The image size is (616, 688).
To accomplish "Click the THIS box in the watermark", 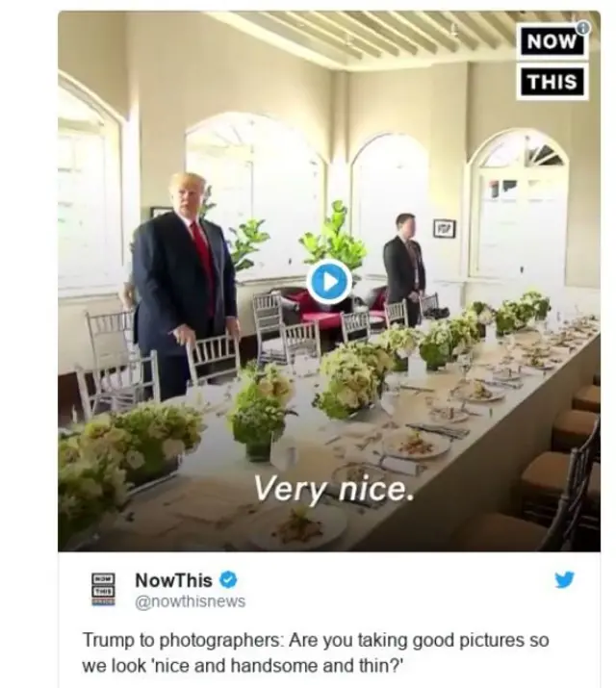I will click(x=552, y=82).
